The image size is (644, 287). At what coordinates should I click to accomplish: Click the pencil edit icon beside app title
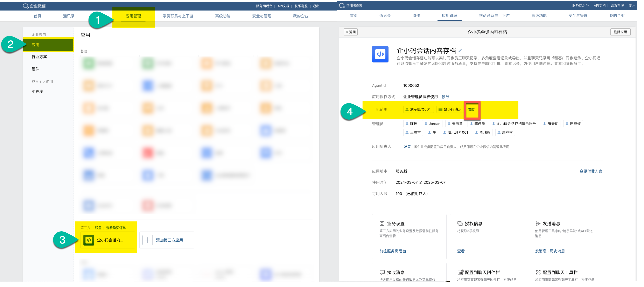pos(460,51)
